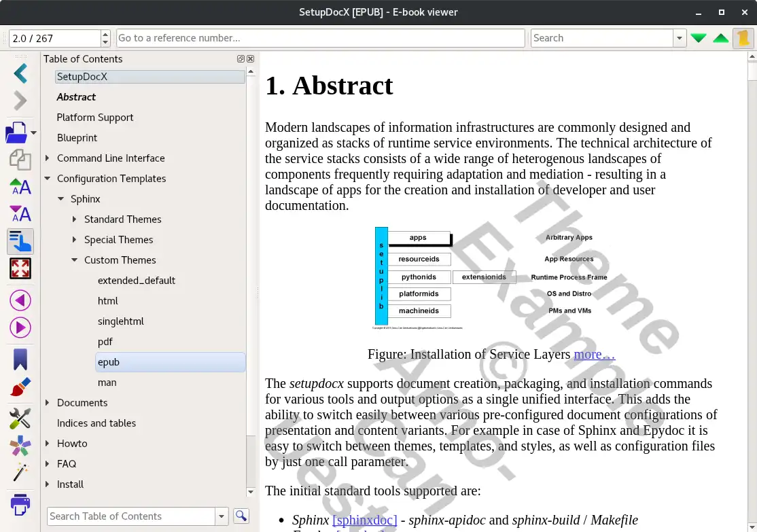Click the TOC search magnifier button
757x532 pixels.
tap(241, 516)
